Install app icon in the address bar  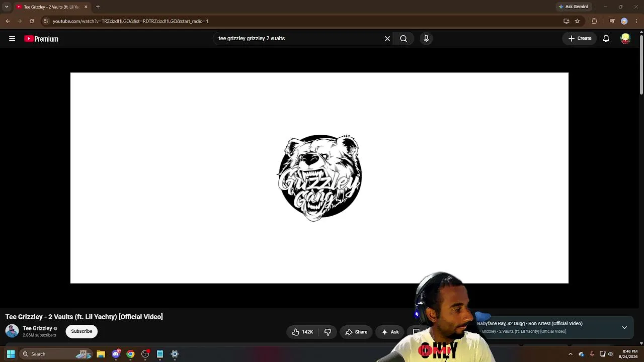[566, 21]
